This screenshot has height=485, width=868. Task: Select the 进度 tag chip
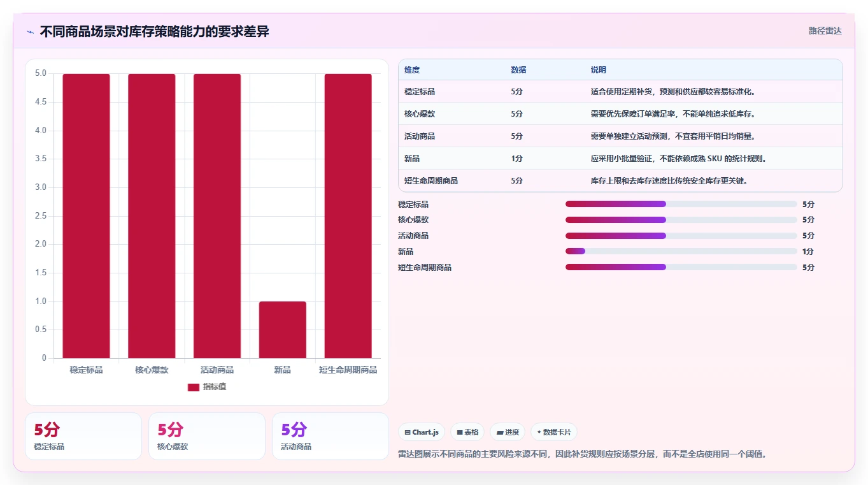click(508, 432)
